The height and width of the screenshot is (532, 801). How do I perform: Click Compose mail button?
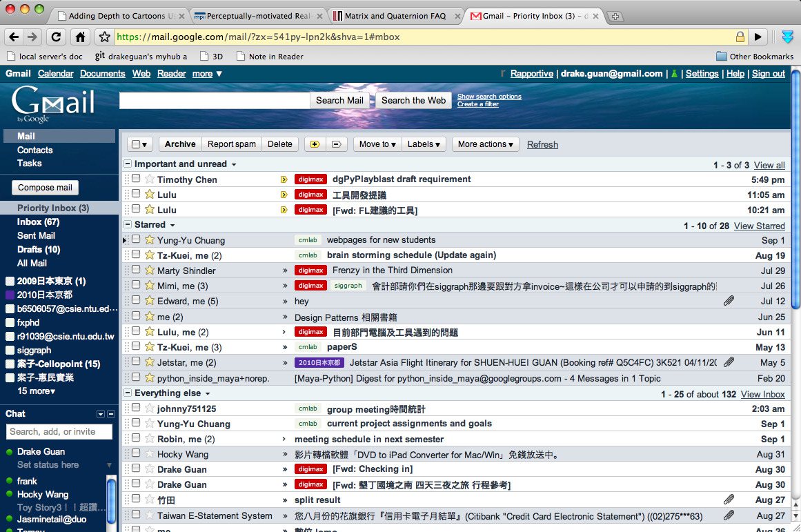coord(45,188)
